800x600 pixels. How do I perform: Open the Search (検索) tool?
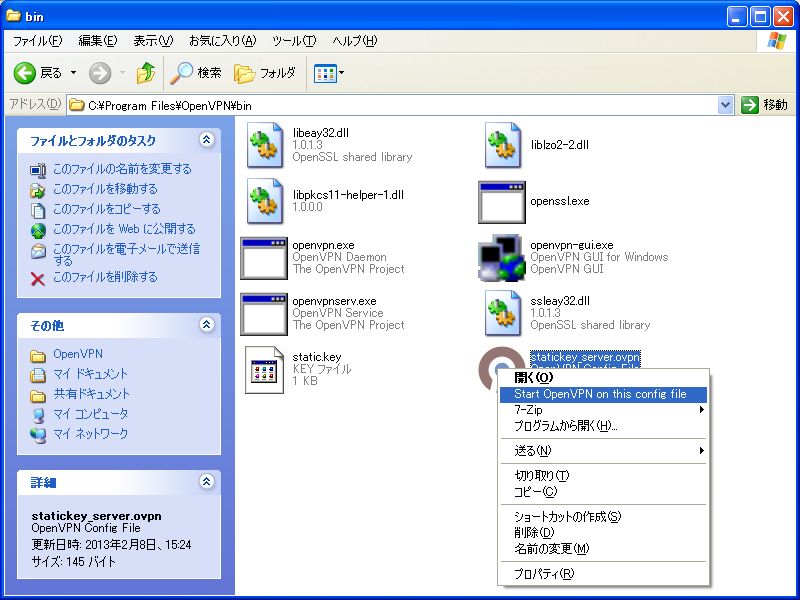[196, 73]
